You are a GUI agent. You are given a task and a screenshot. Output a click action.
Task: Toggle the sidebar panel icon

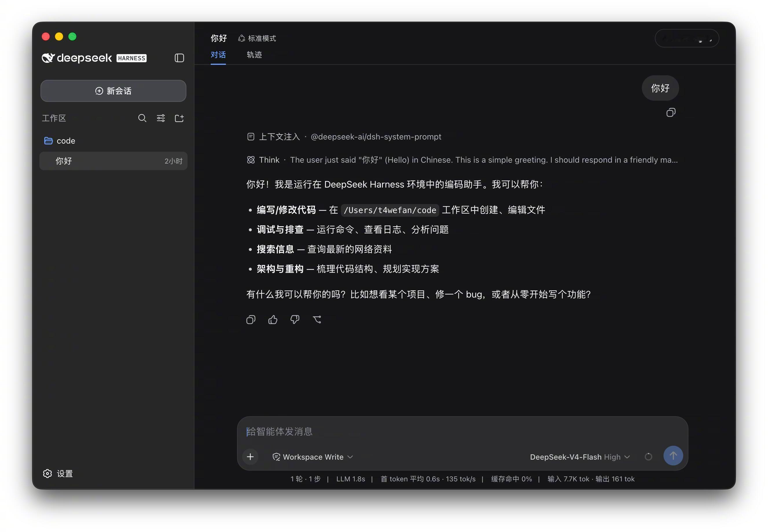point(179,58)
